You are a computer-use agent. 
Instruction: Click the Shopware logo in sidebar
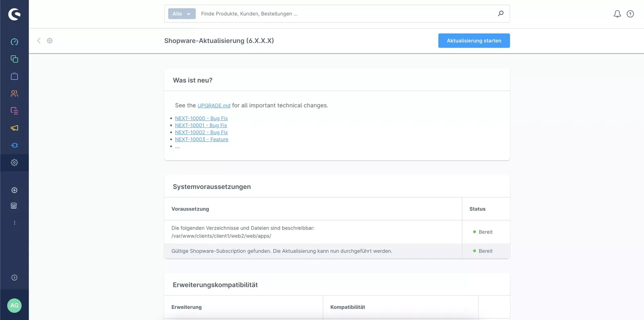14,14
